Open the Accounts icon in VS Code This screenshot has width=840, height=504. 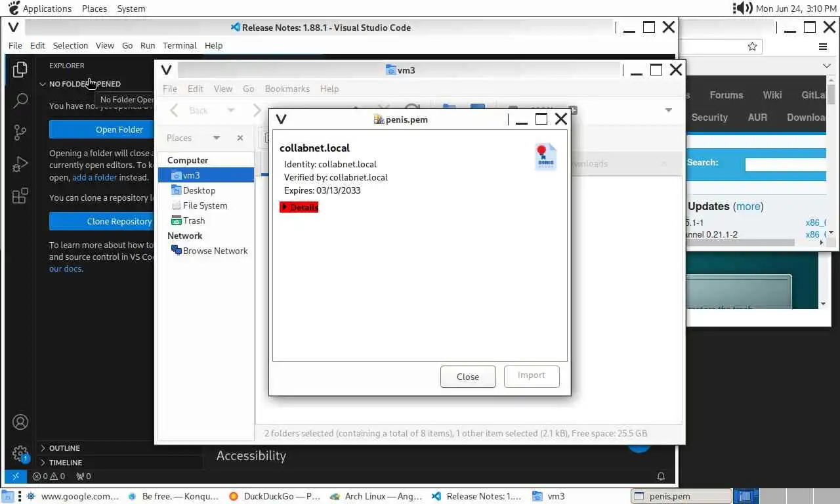[20, 422]
